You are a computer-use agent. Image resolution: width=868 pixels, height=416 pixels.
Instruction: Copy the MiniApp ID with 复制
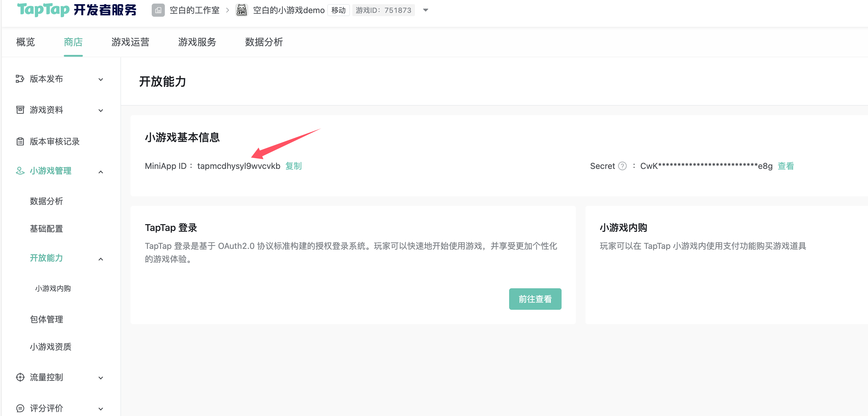(x=294, y=166)
